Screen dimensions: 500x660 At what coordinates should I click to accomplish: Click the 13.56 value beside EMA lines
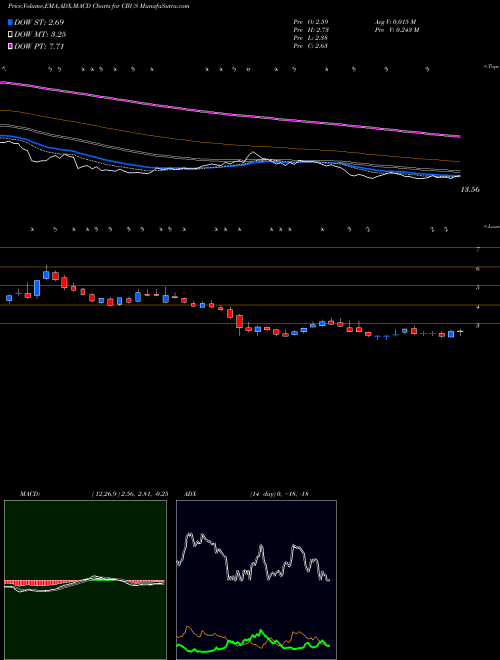coord(470,190)
